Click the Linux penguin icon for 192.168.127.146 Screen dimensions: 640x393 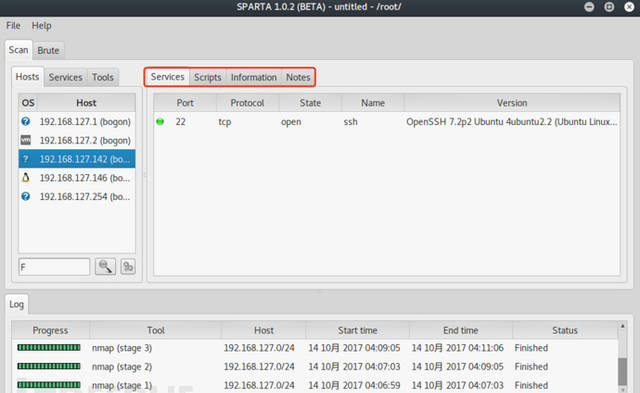(x=26, y=178)
